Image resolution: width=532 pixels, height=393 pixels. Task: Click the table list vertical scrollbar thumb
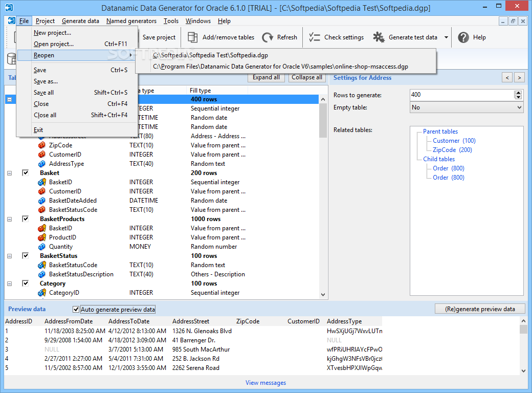click(x=323, y=120)
